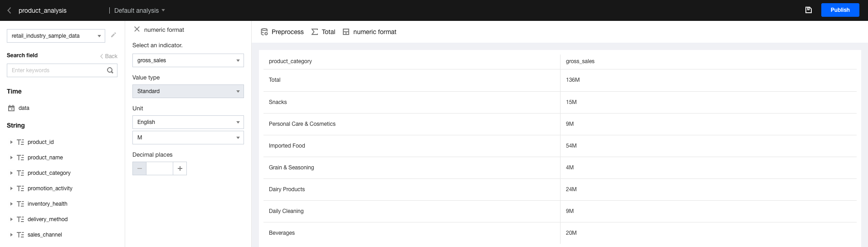Viewport: 868px width, 247px height.
Task: Click the numeric format table icon
Action: coord(346,32)
